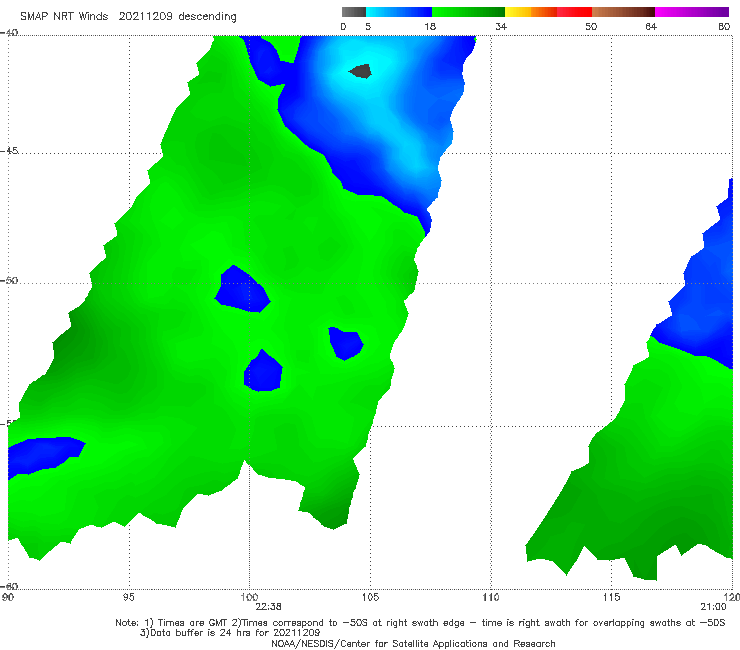Click the swath time "22:38"
The width and height of the screenshot is (740, 650).
click(268, 607)
